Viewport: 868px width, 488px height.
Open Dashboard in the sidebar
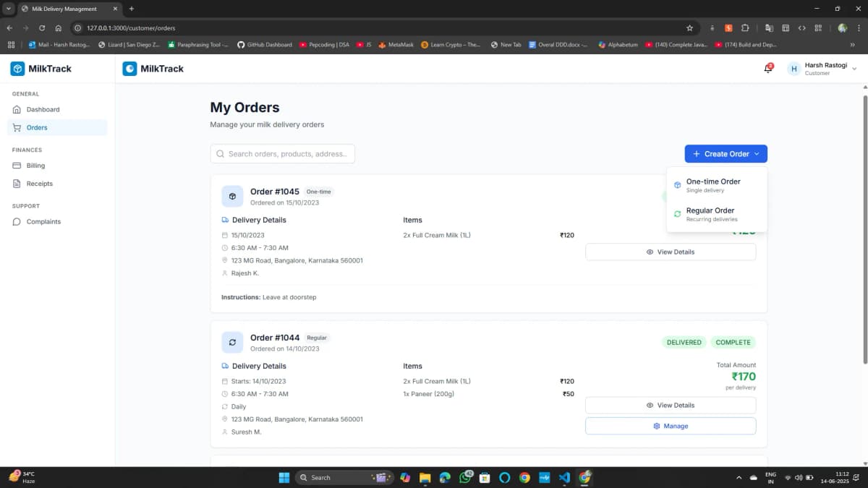tap(43, 109)
